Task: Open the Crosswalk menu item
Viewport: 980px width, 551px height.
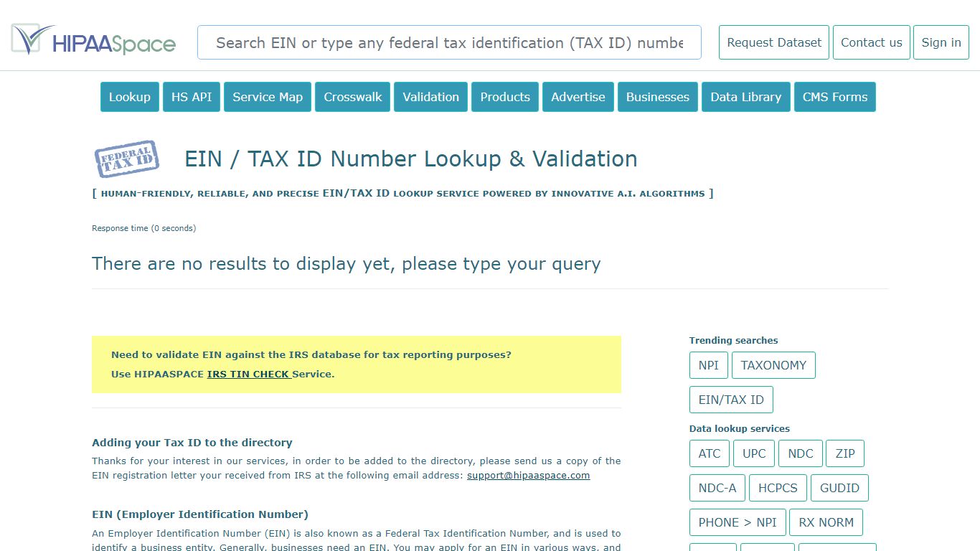Action: click(x=352, y=97)
